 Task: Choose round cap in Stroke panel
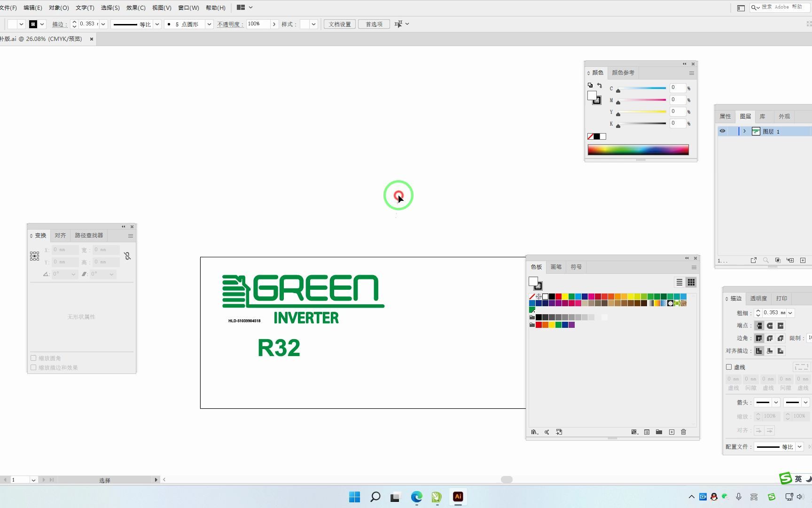point(770,325)
